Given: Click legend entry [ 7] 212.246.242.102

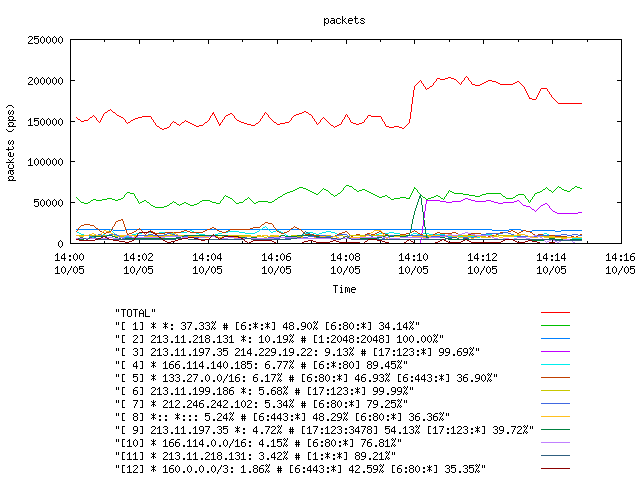Looking at the screenshot, I should [x=261, y=404].
